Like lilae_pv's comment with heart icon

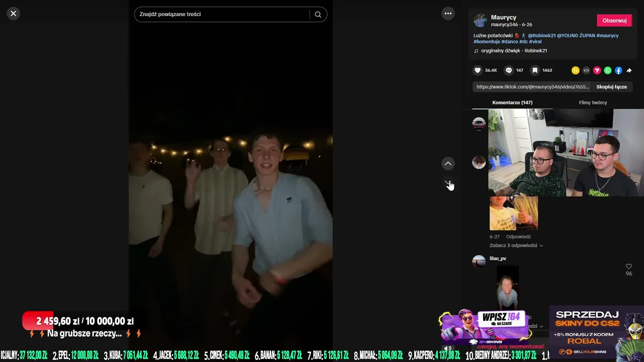pyautogui.click(x=628, y=266)
